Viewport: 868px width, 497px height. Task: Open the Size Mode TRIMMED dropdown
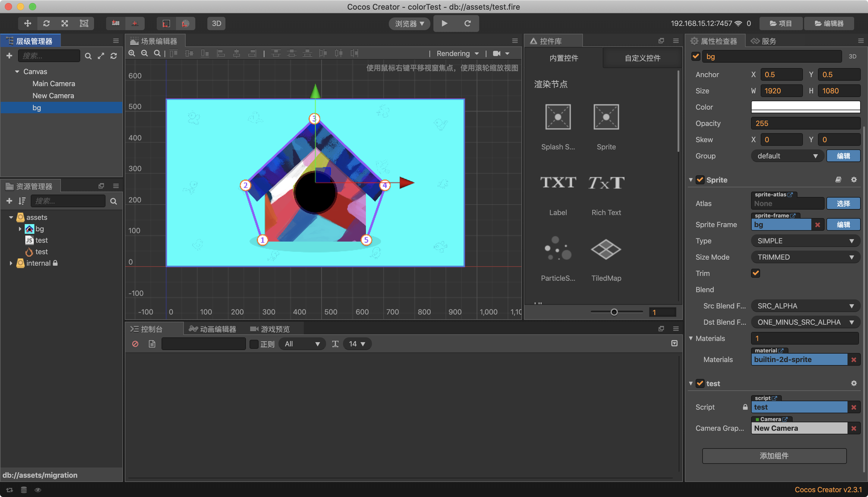[805, 257]
